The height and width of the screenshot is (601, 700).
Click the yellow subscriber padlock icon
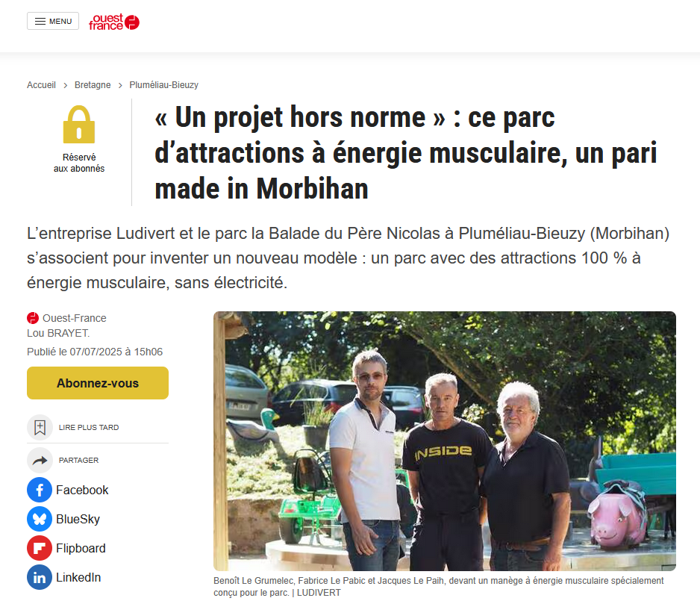pos(79,124)
